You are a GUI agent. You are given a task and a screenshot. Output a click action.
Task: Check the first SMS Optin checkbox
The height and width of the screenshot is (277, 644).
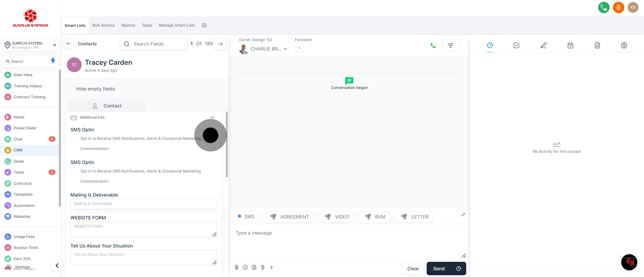[x=73, y=139]
